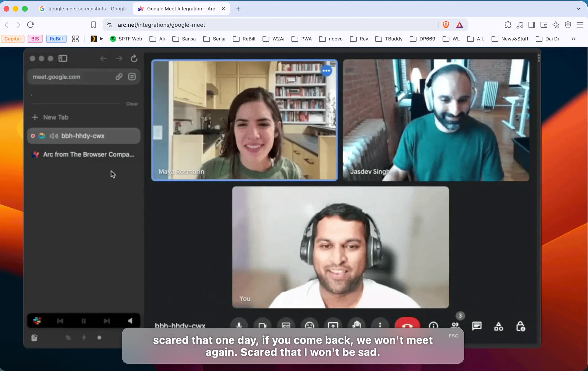Go back using browser toolbar arrow
The height and width of the screenshot is (371, 588).
(x=7, y=25)
